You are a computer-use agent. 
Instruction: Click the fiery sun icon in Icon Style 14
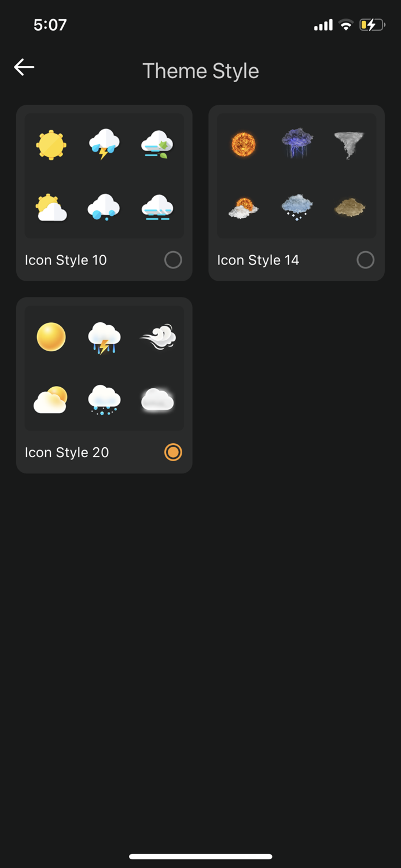click(243, 144)
